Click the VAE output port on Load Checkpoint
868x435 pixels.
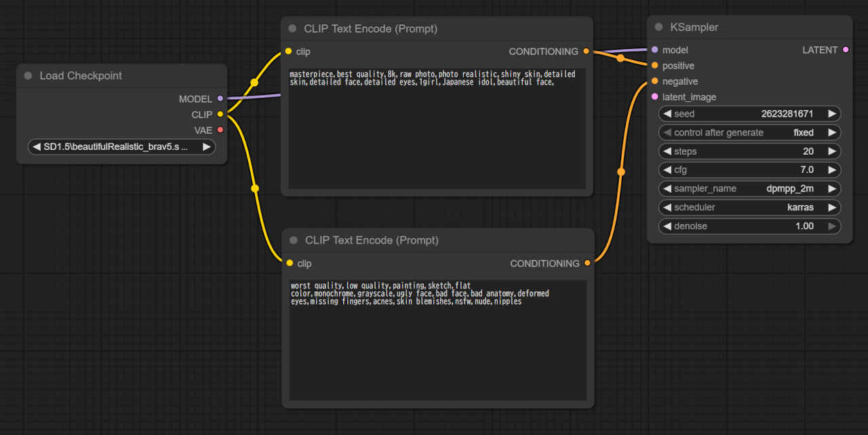coord(220,130)
